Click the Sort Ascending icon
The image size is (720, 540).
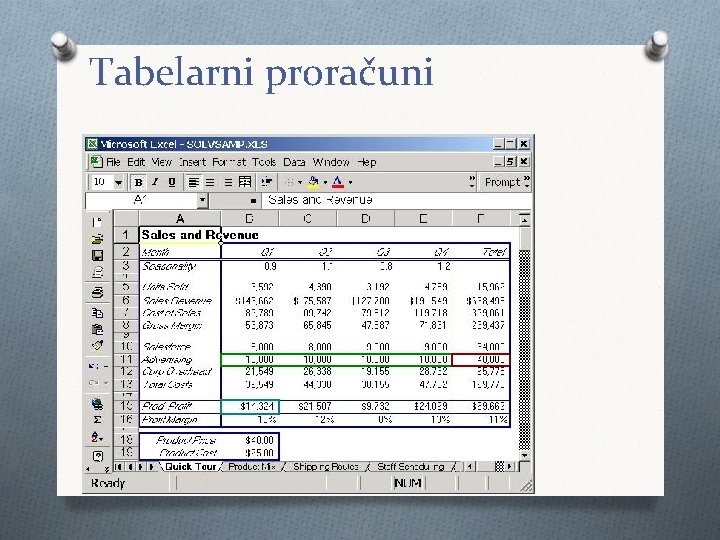[96, 437]
